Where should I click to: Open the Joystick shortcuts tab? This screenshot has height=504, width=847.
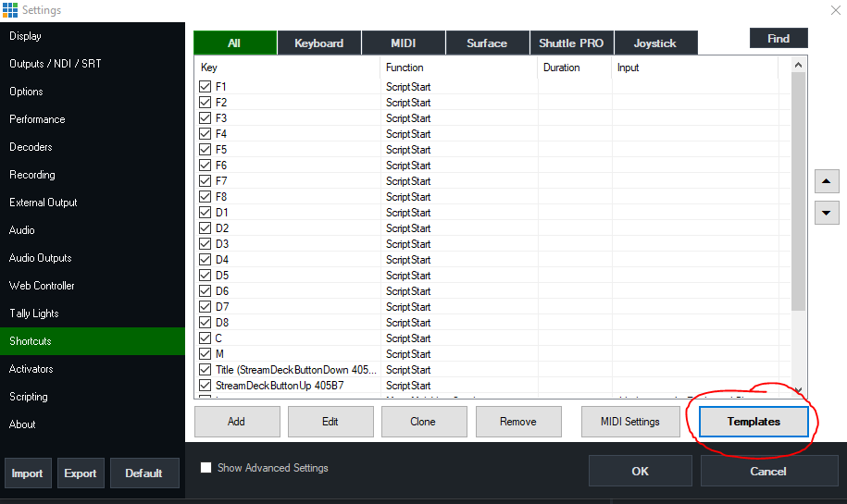pyautogui.click(x=654, y=43)
